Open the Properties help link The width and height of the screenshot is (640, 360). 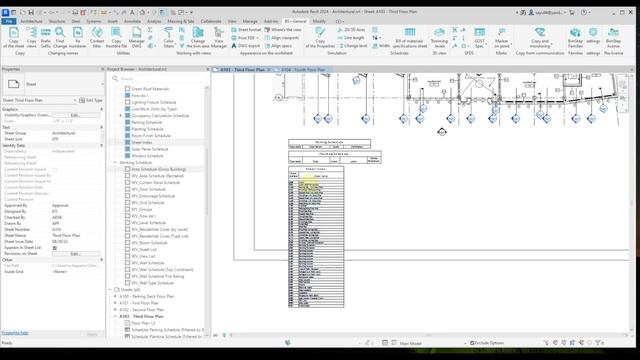(15, 333)
